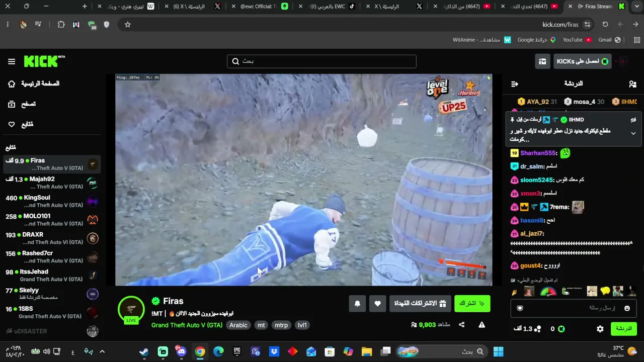644x362 pixels.
Task: Send message with the green chat button
Action: [x=623, y=329]
